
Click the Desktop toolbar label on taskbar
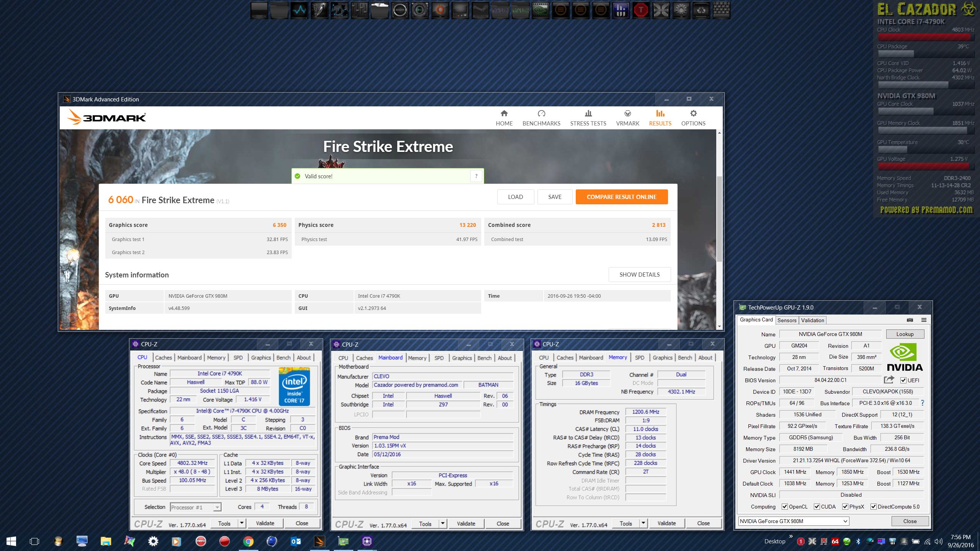coord(774,541)
